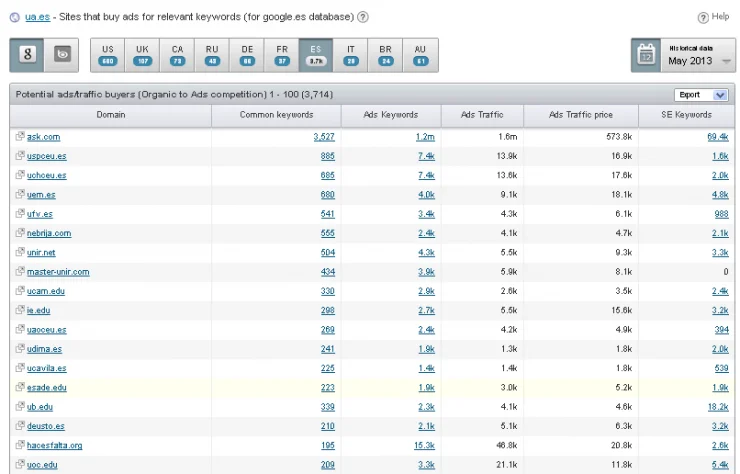This screenshot has height=474, width=740.
Task: Select the AU database tab
Action: [x=420, y=55]
